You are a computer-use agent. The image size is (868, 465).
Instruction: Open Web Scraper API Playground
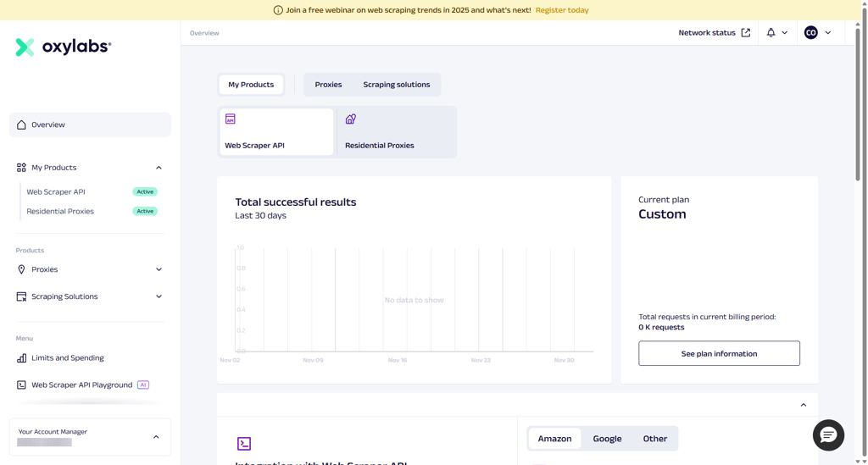pos(82,385)
